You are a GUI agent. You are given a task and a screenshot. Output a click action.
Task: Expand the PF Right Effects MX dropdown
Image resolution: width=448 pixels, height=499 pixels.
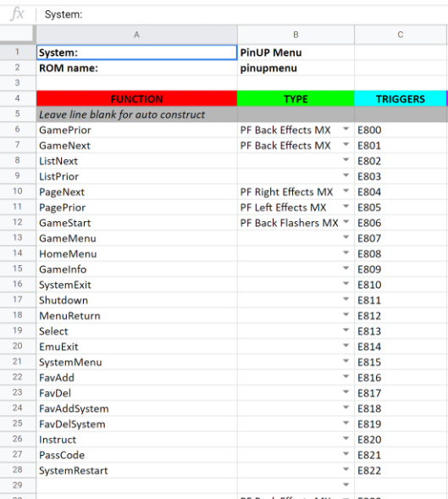346,191
